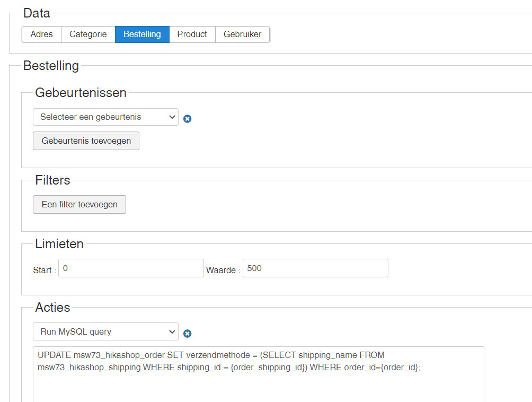Image resolution: width=532 pixels, height=402 pixels.
Task: Delete the Run MySQL query action
Action: point(187,334)
